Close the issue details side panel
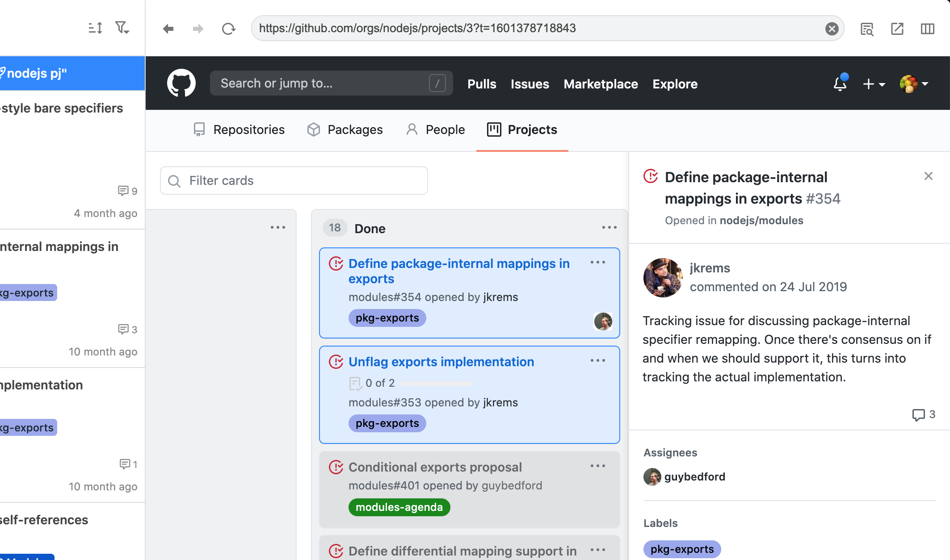 [928, 176]
